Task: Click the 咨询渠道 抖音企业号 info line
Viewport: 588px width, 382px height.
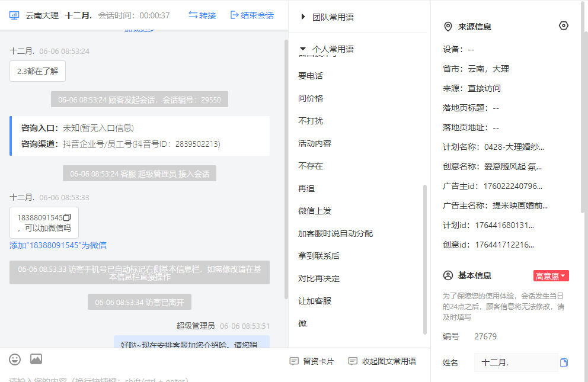Action: click(121, 144)
